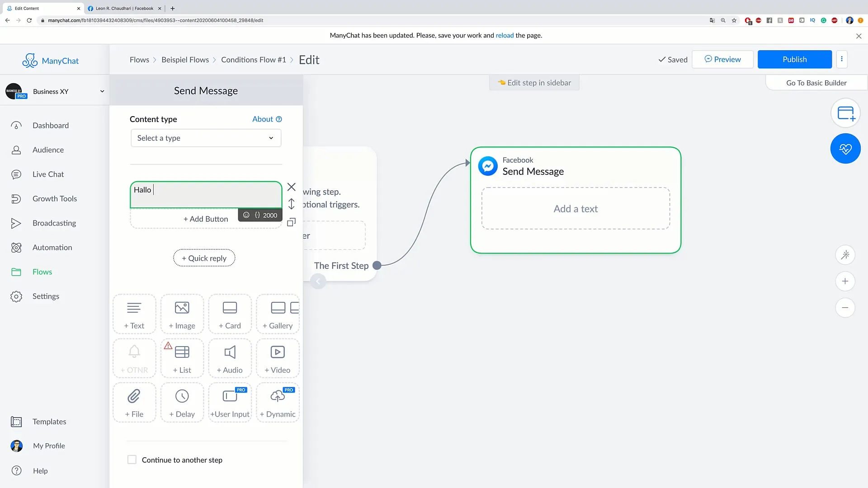
Task: Go to Flows breadcrumb
Action: pyautogui.click(x=139, y=60)
